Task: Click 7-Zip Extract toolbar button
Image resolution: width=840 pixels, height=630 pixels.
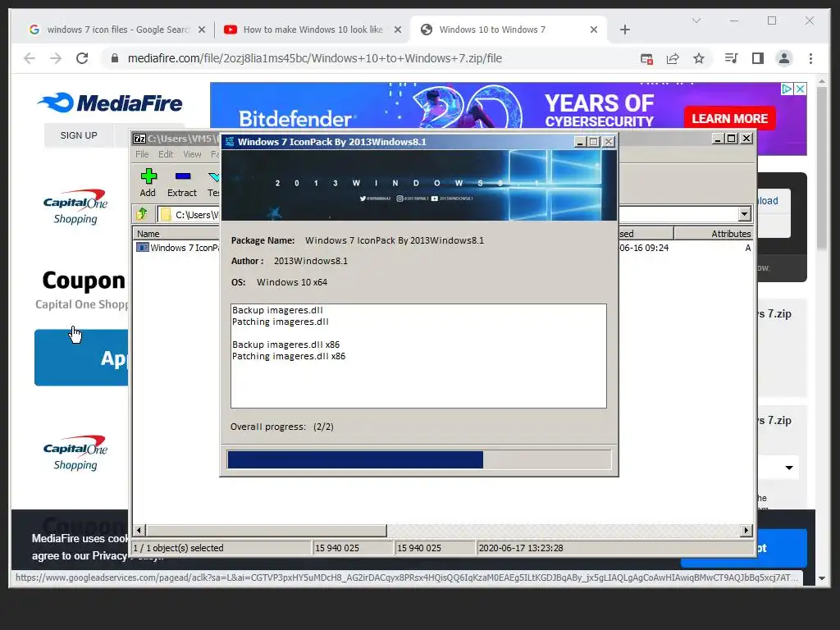Action: [182, 183]
